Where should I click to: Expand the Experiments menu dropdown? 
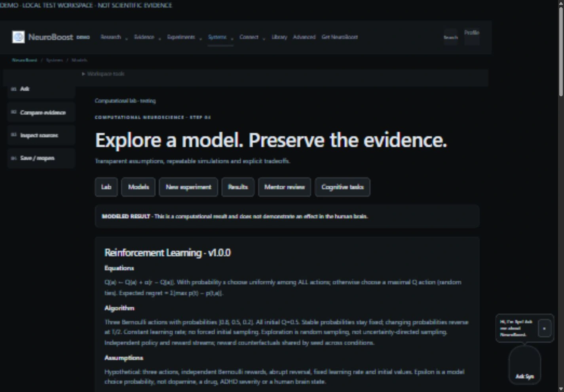coord(184,37)
